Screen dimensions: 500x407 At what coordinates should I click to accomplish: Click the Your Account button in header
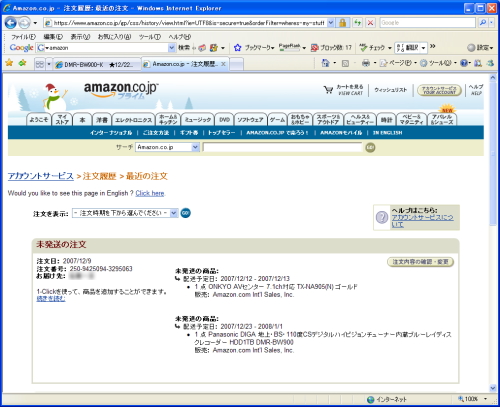(439, 90)
